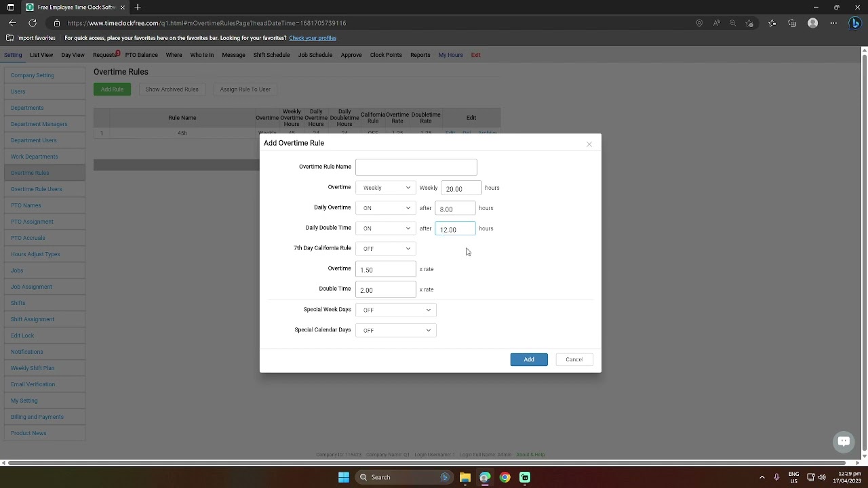The width and height of the screenshot is (868, 488).
Task: Click the site lock icon in address bar
Action: (57, 23)
